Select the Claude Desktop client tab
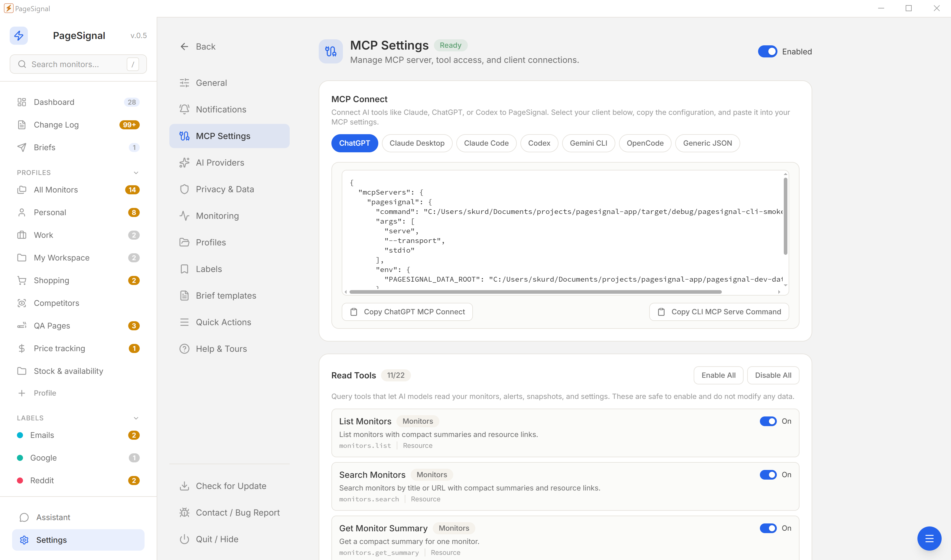Image resolution: width=951 pixels, height=560 pixels. coord(417,143)
